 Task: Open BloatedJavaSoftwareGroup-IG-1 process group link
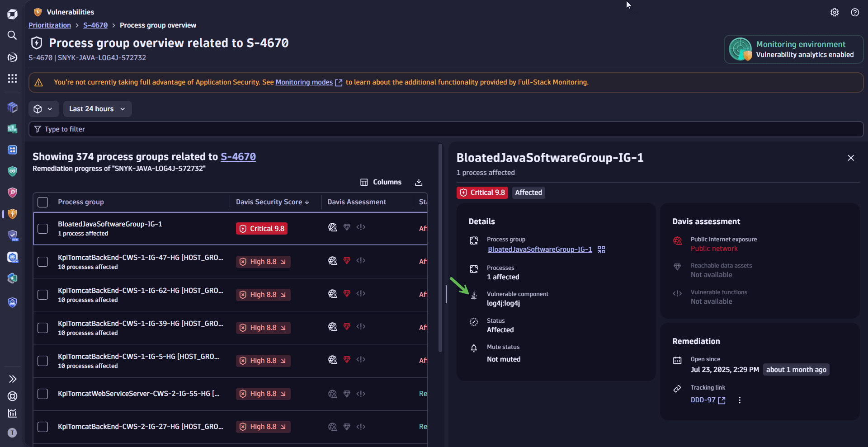(540, 249)
